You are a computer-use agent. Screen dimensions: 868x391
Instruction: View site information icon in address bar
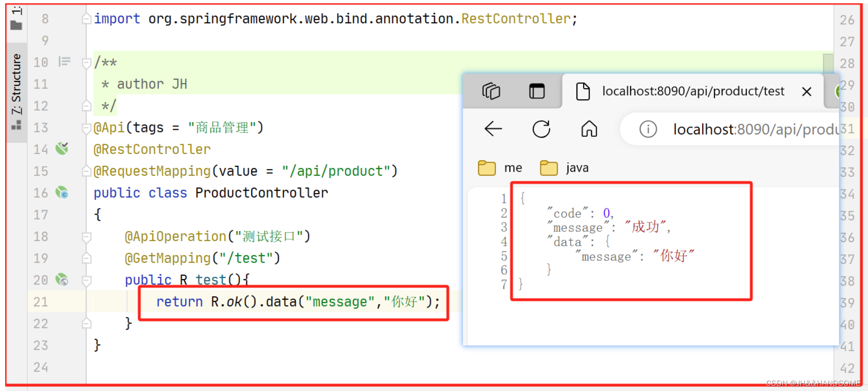(x=648, y=129)
